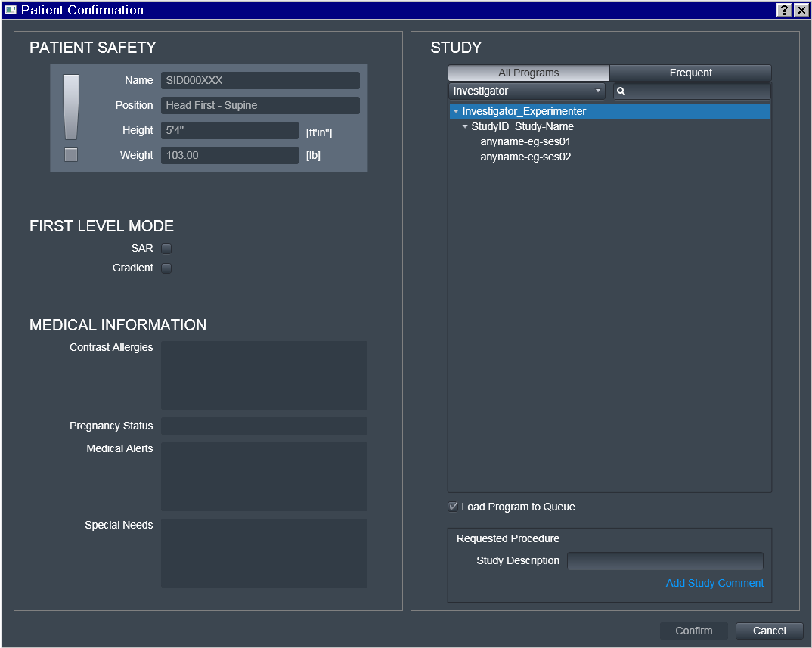Select the anyname-eg-ses02 program
This screenshot has height=648, width=812.
525,157
